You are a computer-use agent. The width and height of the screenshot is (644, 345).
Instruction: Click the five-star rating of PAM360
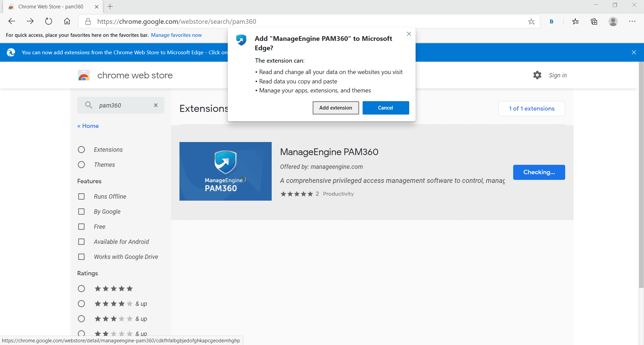(x=297, y=194)
